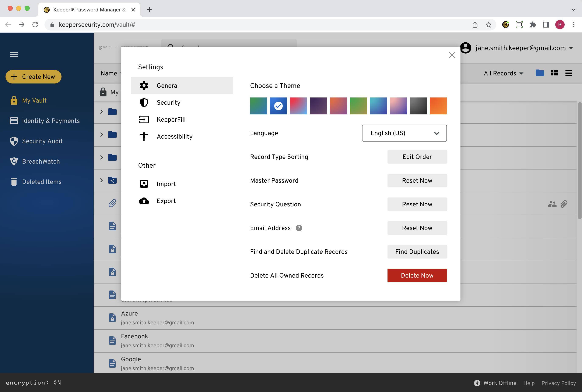Click the Create New button
582x392 pixels.
click(x=34, y=76)
